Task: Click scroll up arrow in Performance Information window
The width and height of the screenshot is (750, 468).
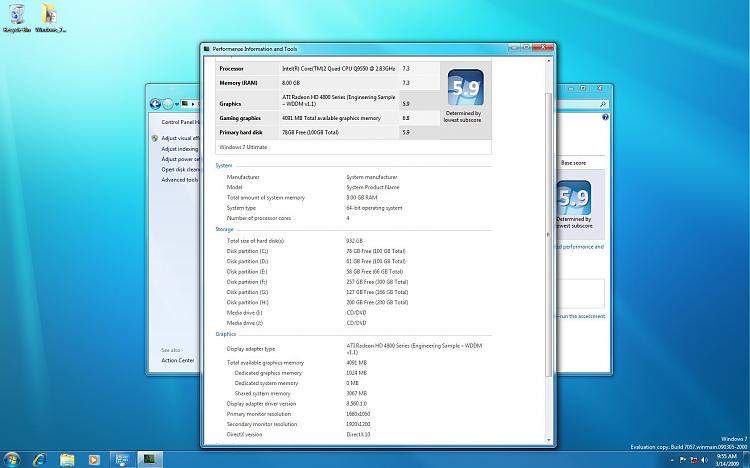Action: pos(549,61)
